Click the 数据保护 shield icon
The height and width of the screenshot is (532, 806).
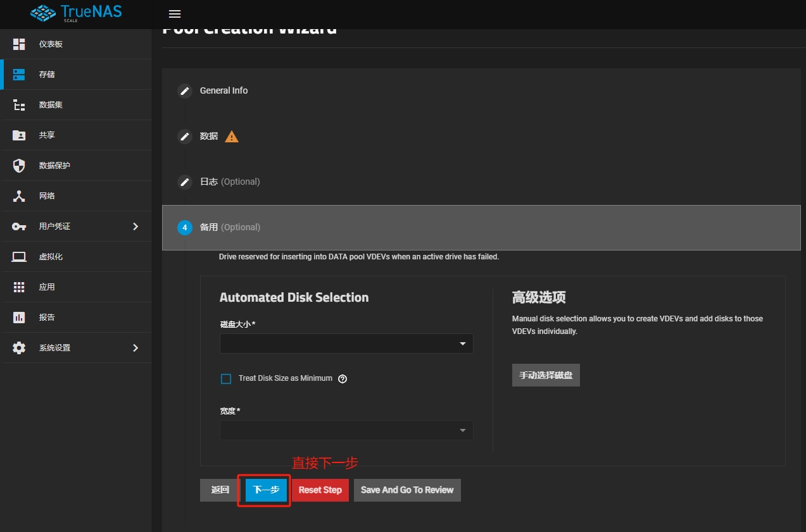pyautogui.click(x=19, y=166)
